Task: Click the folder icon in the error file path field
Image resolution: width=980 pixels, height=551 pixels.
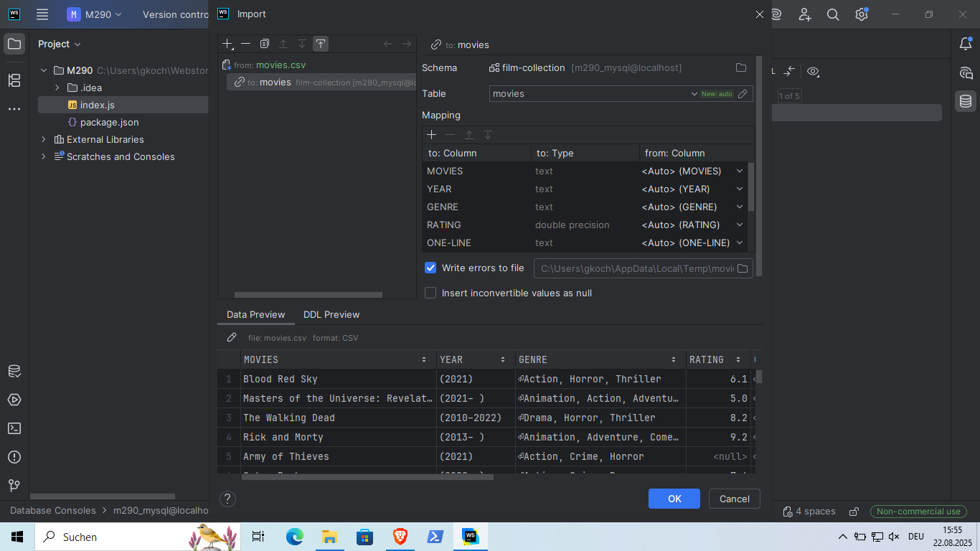Action: [x=743, y=268]
